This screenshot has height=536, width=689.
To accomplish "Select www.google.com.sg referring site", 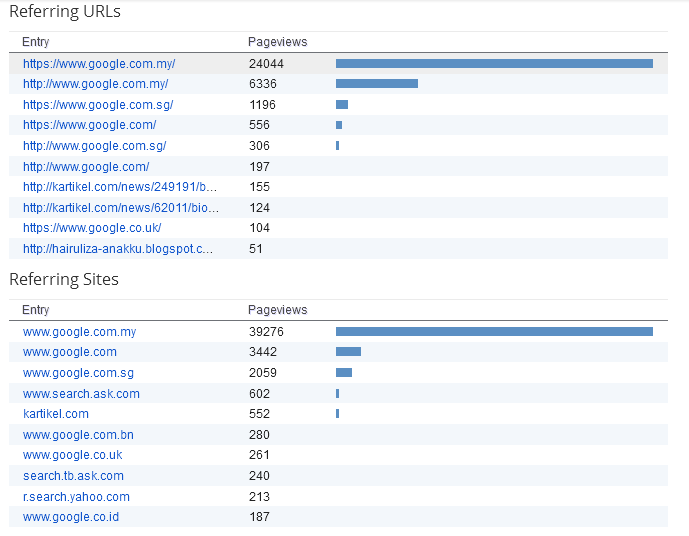I will [x=78, y=373].
